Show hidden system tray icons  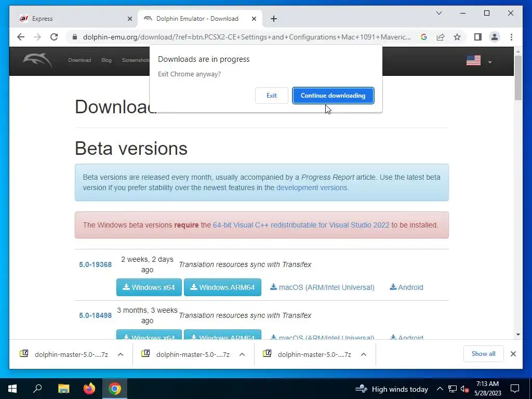(x=440, y=389)
